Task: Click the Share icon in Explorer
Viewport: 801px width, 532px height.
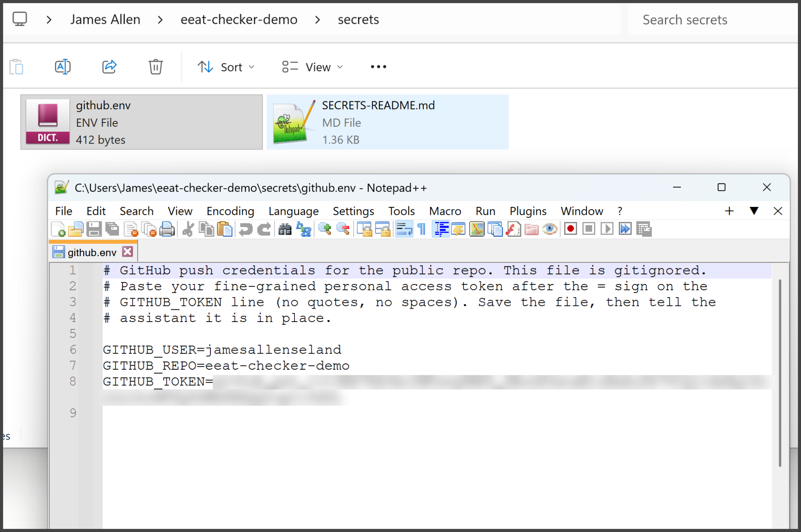Action: tap(109, 67)
